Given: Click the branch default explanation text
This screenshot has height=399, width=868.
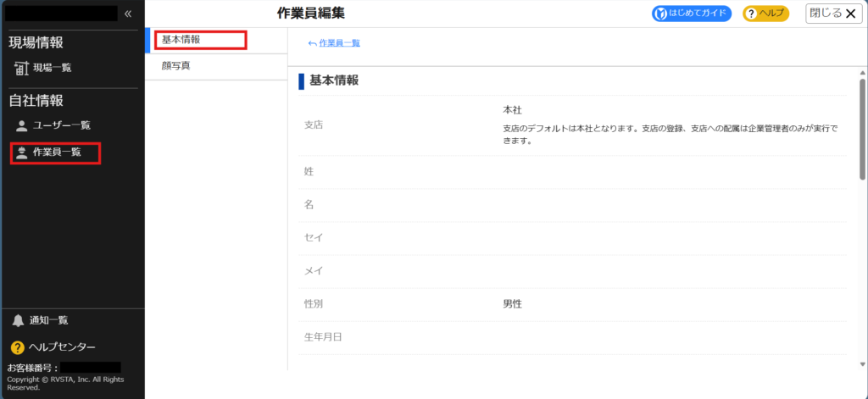Looking at the screenshot, I should coord(670,135).
